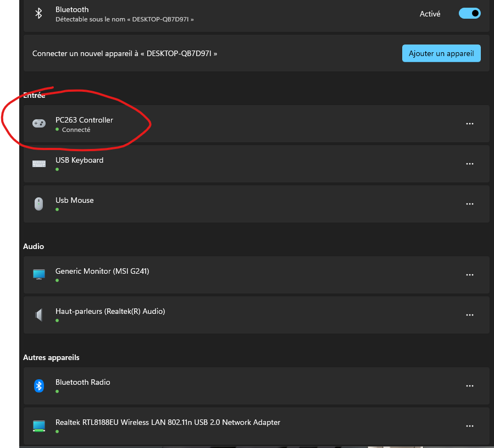Click the Activé label beside the toggle
Screen dimensions: 494x448
pos(430,14)
